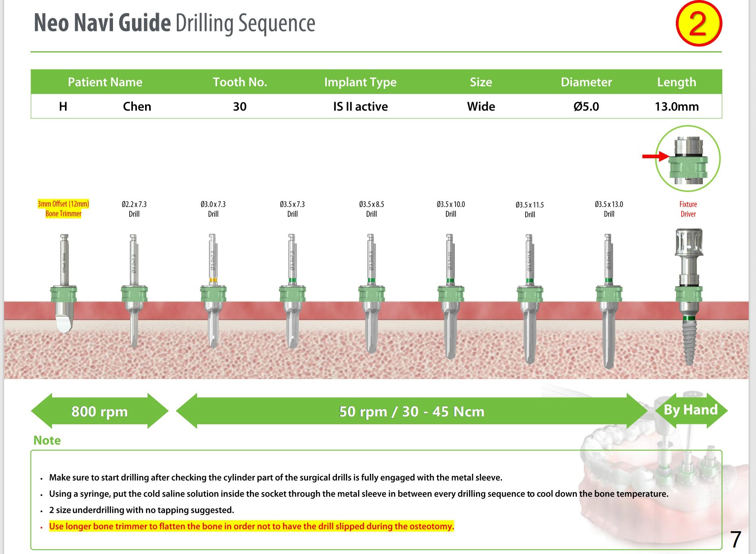Click the By Hand arrow banner
Screen dimensions: 756x554
point(691,410)
